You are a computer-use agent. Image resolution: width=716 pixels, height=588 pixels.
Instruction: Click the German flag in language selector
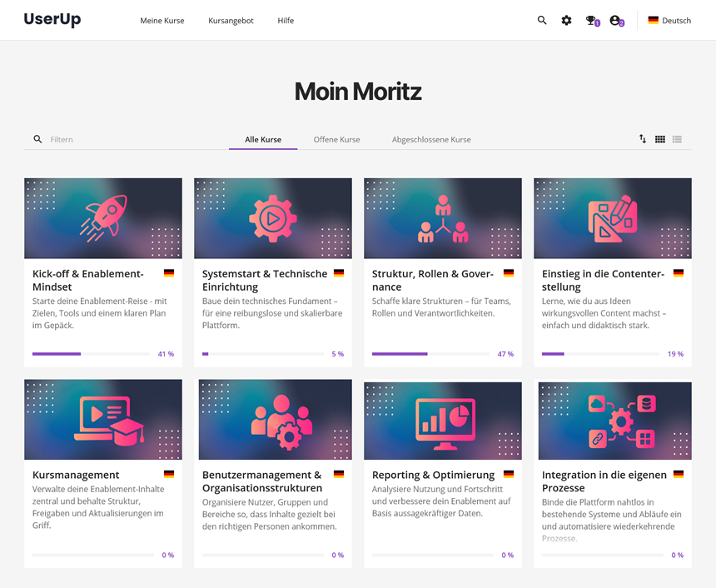pyautogui.click(x=653, y=20)
